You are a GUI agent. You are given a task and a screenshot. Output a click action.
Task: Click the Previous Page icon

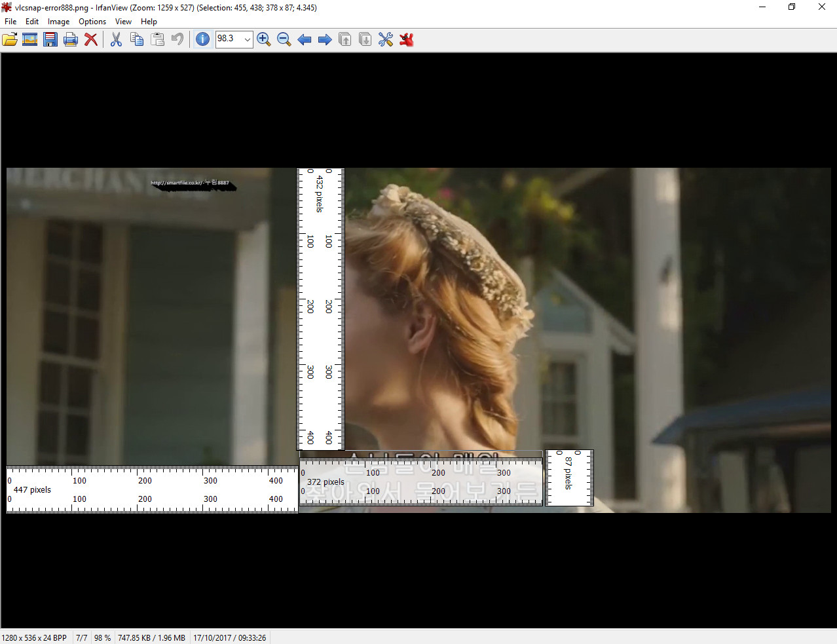[345, 39]
